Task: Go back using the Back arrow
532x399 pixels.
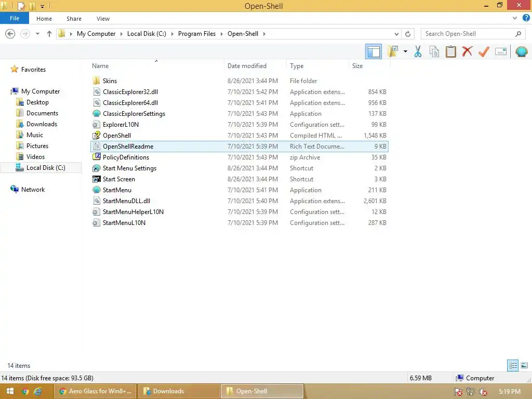Action: click(10, 34)
